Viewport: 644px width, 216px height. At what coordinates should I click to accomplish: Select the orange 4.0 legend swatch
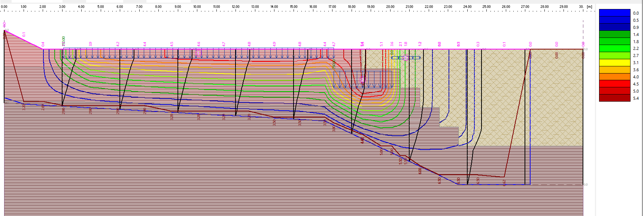[614, 77]
